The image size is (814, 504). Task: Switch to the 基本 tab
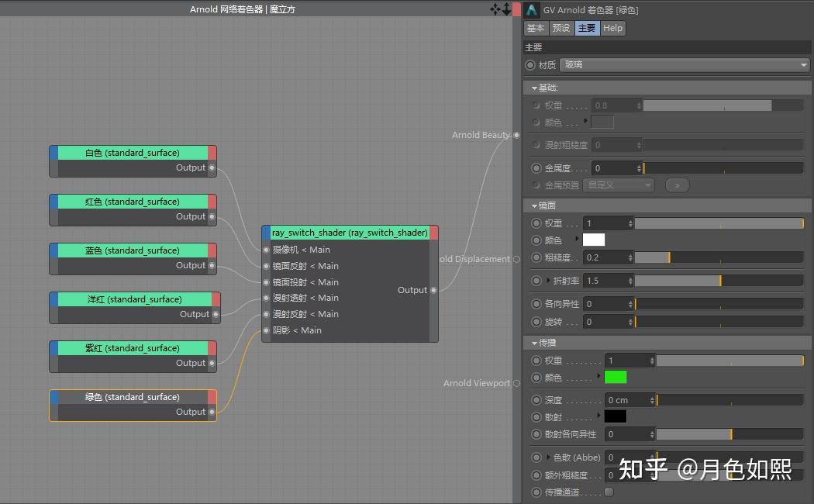(x=535, y=28)
